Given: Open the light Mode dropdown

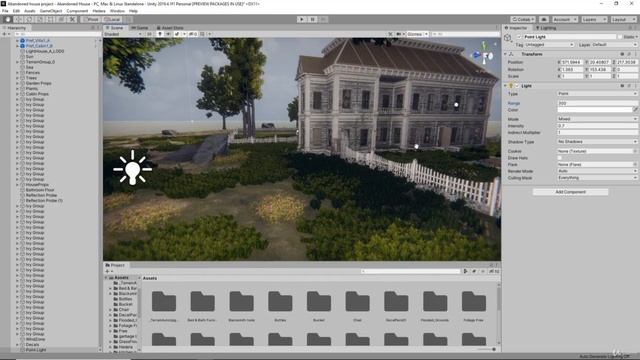Looking at the screenshot, I should coord(597,119).
